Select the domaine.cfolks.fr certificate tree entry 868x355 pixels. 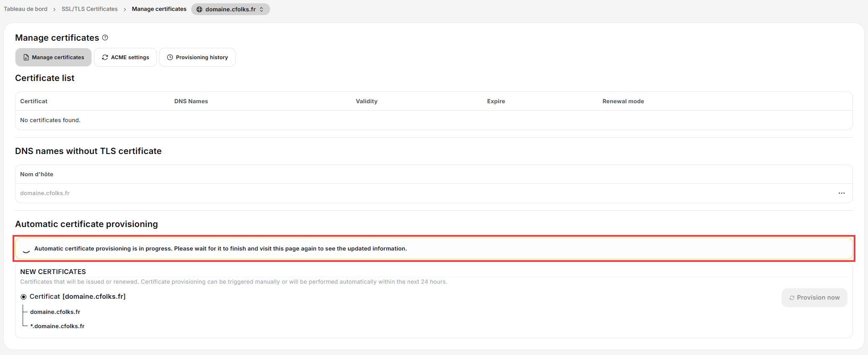55,312
